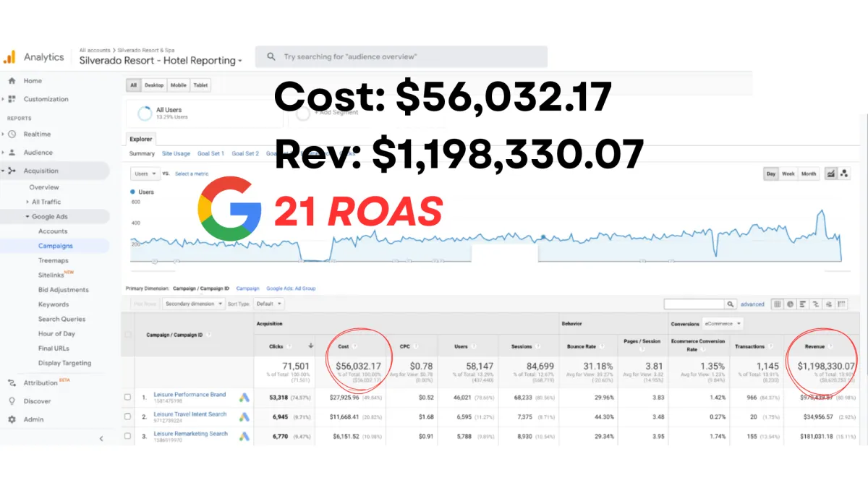Open the Explorer tab
This screenshot has width=868, height=488.
point(140,139)
